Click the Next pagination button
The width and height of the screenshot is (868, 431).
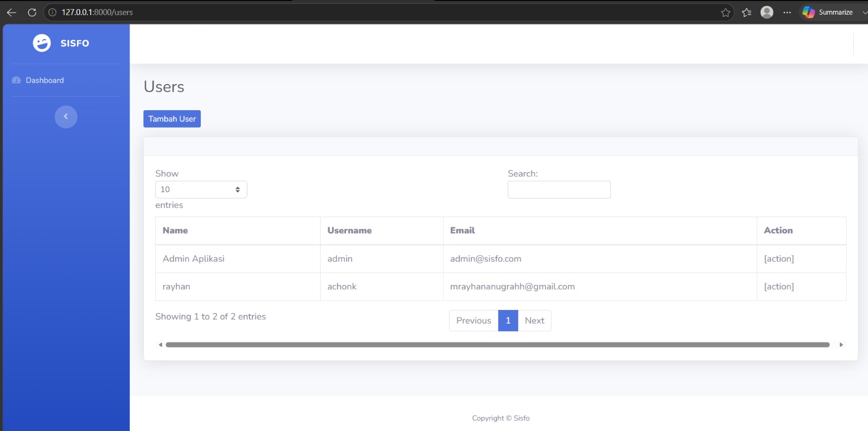(534, 321)
